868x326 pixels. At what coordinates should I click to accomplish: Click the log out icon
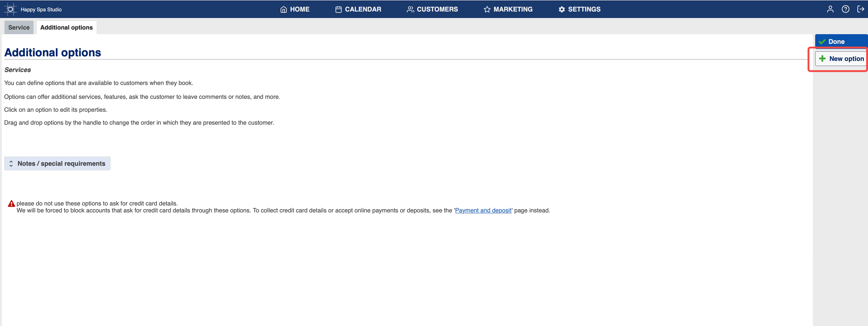[x=860, y=9]
